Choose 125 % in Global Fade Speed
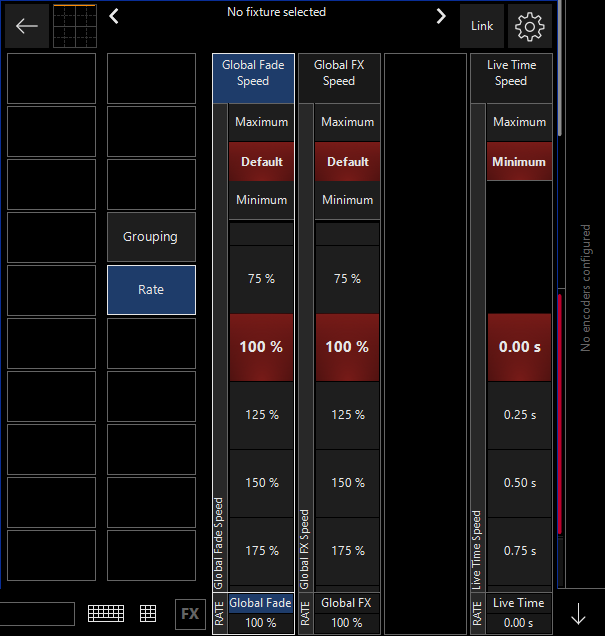Screen dimensions: 605x636 point(262,415)
